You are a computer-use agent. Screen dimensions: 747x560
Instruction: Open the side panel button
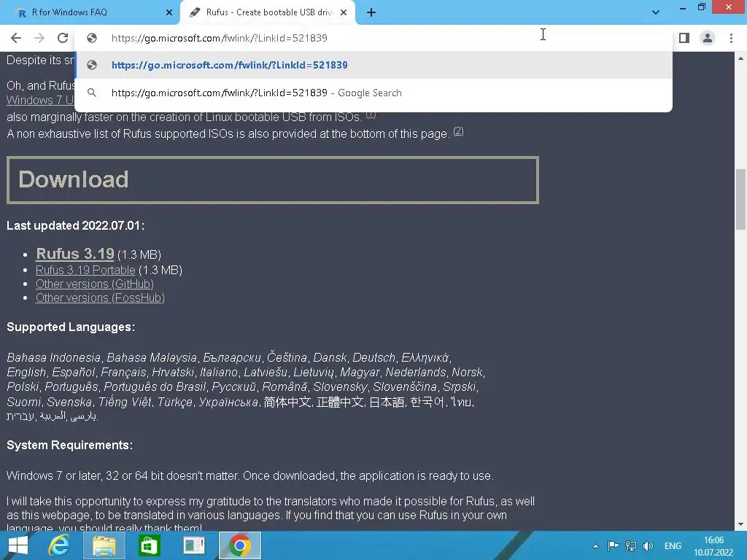coord(684,38)
